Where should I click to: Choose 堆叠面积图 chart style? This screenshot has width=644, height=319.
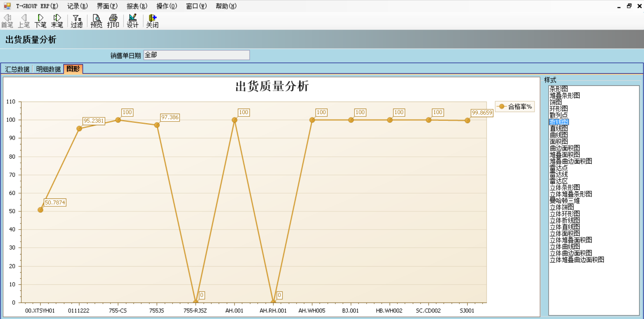pyautogui.click(x=565, y=154)
